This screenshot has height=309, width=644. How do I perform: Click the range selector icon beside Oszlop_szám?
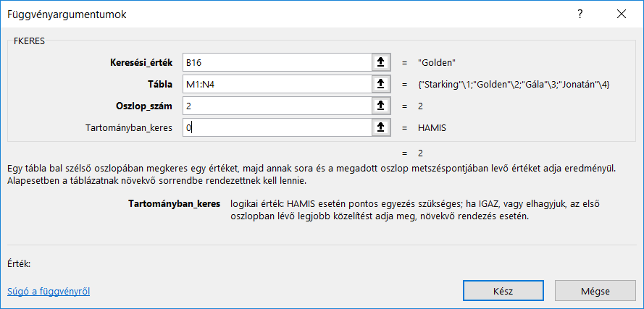click(x=380, y=106)
